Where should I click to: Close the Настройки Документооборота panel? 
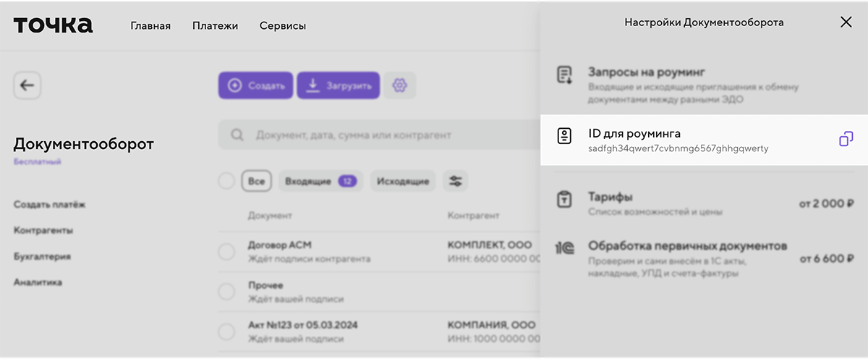pyautogui.click(x=846, y=22)
